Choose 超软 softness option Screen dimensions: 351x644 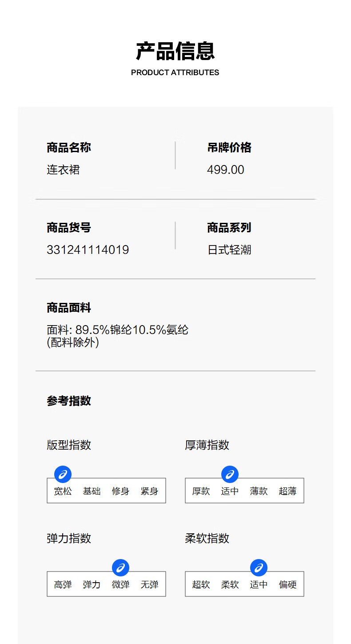(x=201, y=584)
